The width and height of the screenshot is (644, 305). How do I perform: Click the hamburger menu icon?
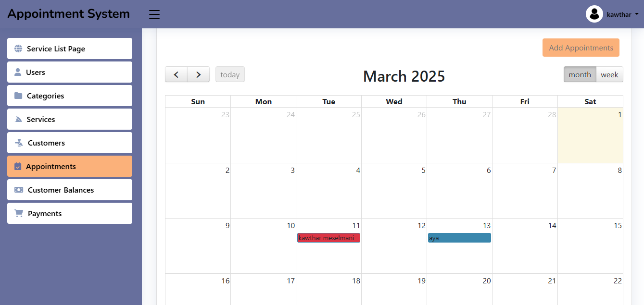point(154,14)
